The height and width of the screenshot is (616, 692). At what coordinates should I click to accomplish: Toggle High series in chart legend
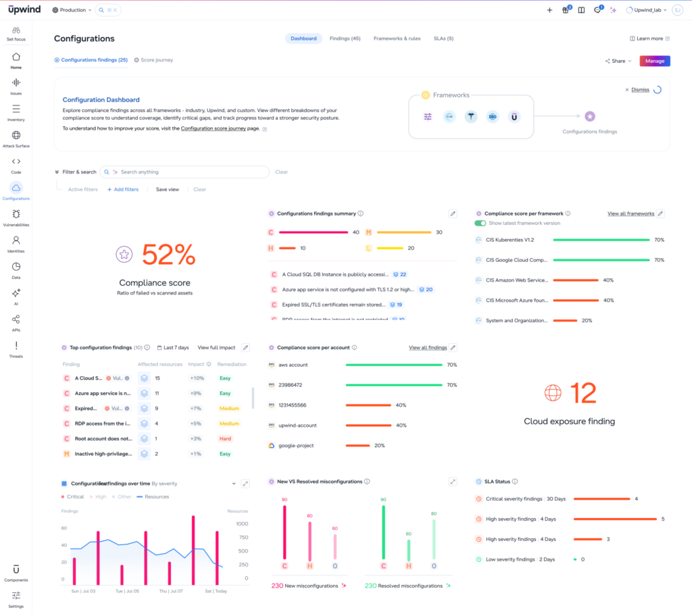point(98,497)
